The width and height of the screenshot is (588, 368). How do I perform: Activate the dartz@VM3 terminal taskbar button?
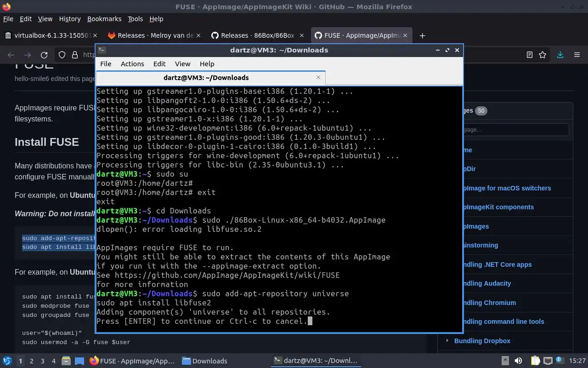click(316, 361)
